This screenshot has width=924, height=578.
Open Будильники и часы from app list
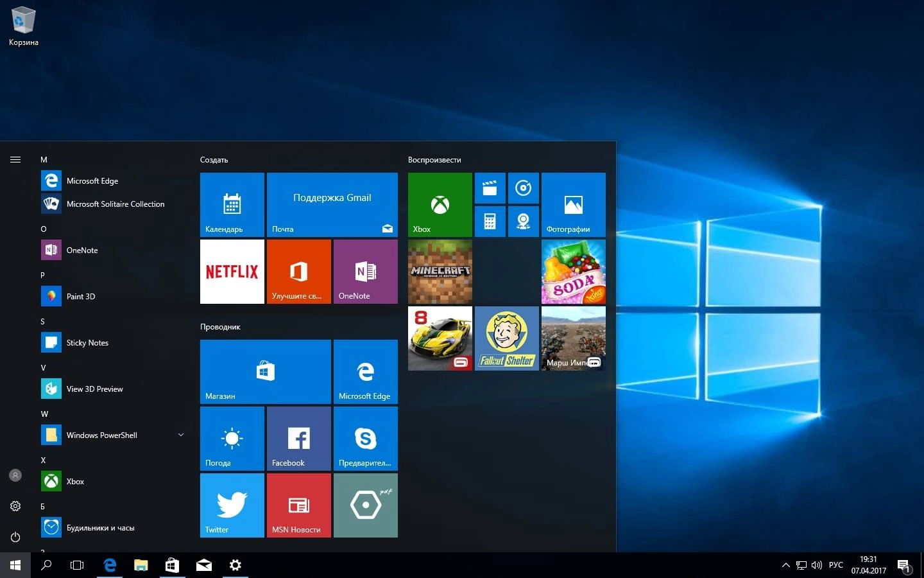114,528
